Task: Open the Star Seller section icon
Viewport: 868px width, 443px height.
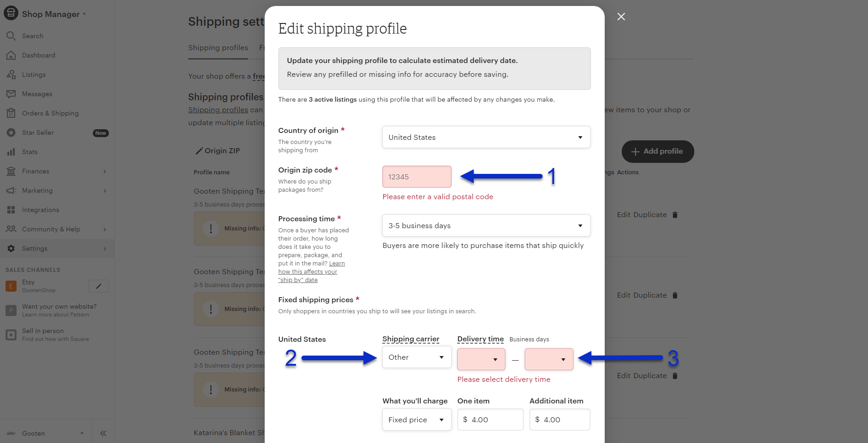Action: tap(11, 132)
